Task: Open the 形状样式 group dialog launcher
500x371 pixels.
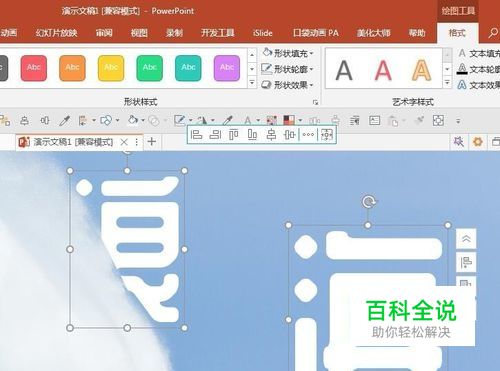Action: [315, 103]
